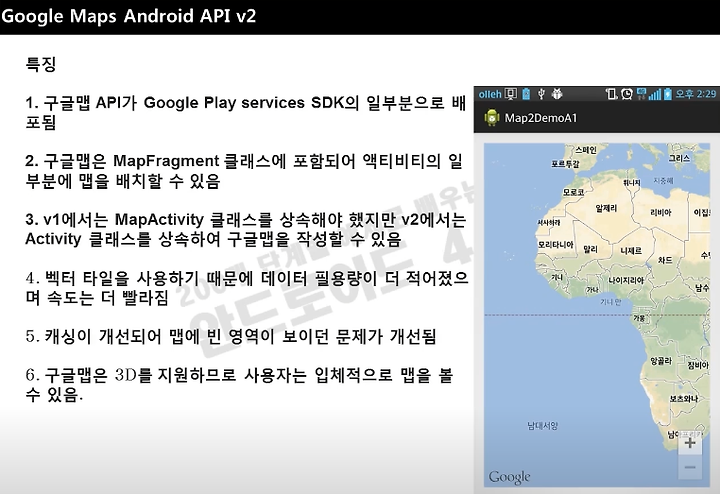720x494 pixels.
Task: Click the word MapActivity in point 3
Action: click(x=159, y=219)
